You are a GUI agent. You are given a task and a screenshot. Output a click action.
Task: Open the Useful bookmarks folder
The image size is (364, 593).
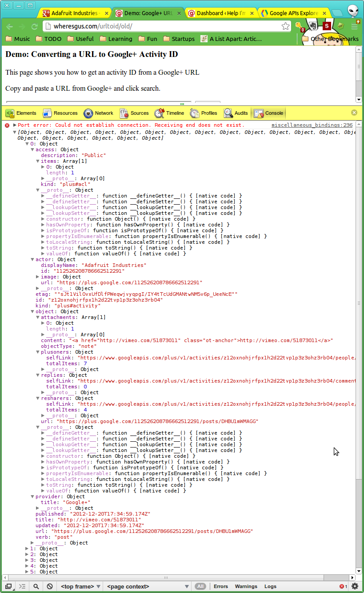pos(80,39)
